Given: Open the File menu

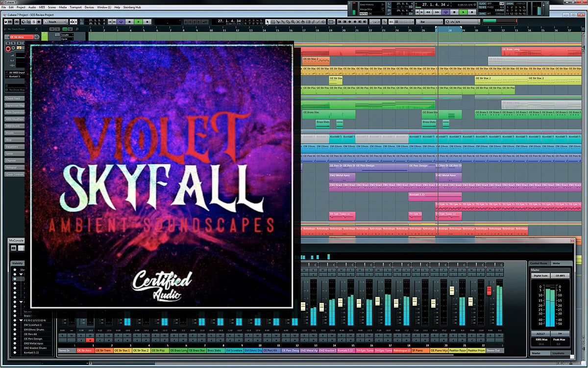Looking at the screenshot, I should [3, 7].
